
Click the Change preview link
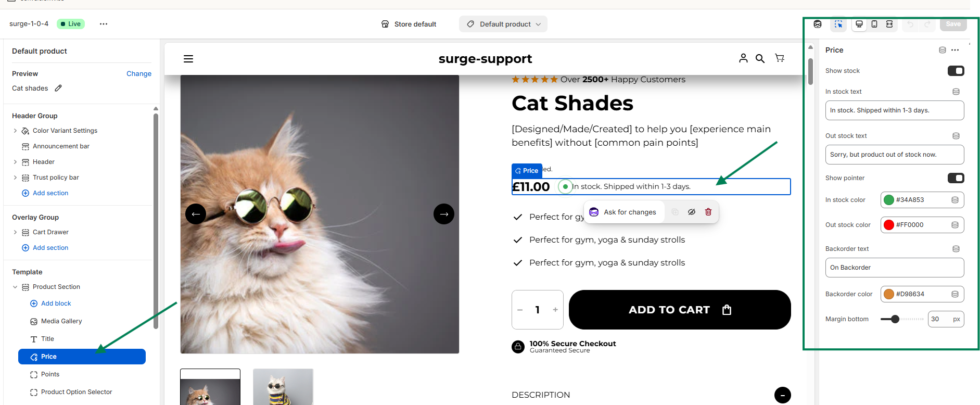coord(139,74)
